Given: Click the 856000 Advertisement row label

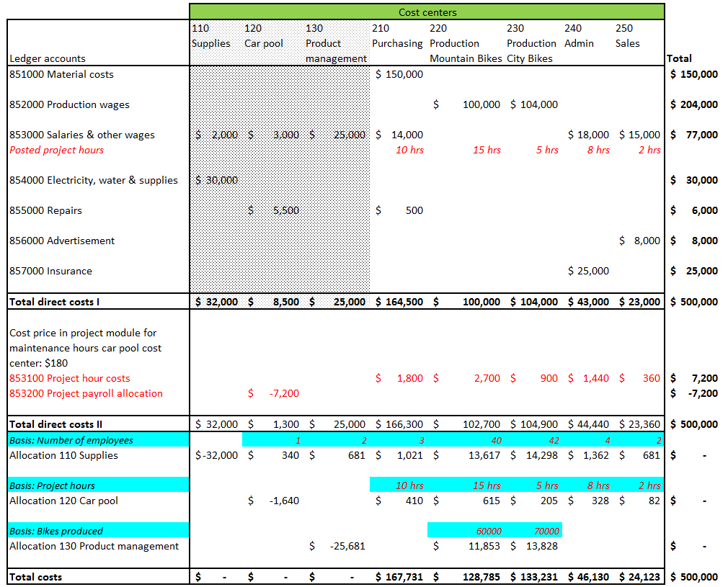Looking at the screenshot, I should (x=62, y=241).
